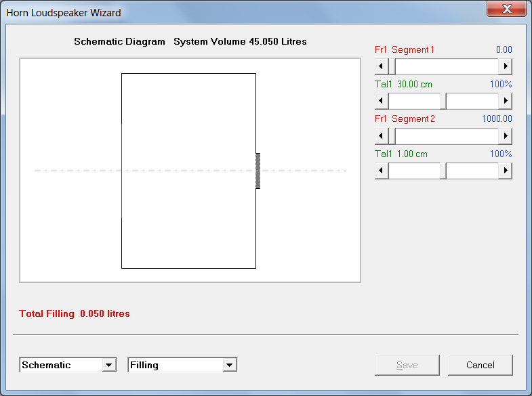Click the Fr1 Segment 2 slider thumb
This screenshot has height=396, width=532.
pyautogui.click(x=392, y=136)
